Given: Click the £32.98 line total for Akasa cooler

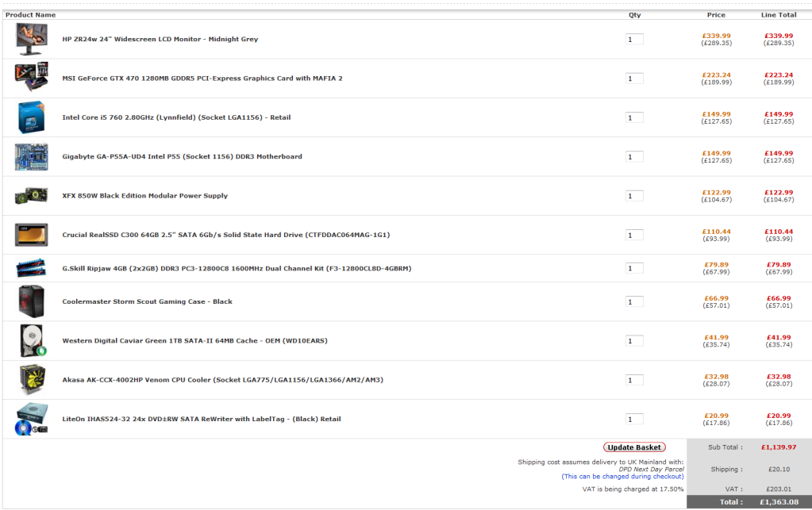Looking at the screenshot, I should 779,377.
